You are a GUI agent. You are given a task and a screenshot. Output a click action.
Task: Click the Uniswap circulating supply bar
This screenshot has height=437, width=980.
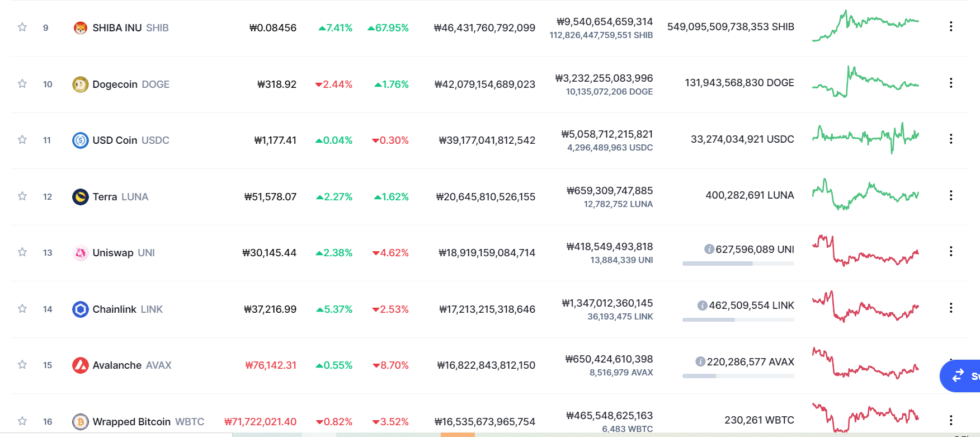pyautogui.click(x=738, y=264)
